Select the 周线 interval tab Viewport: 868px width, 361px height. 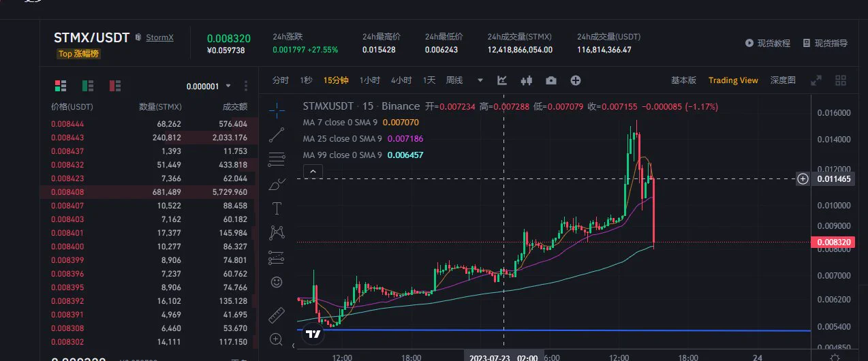(454, 80)
